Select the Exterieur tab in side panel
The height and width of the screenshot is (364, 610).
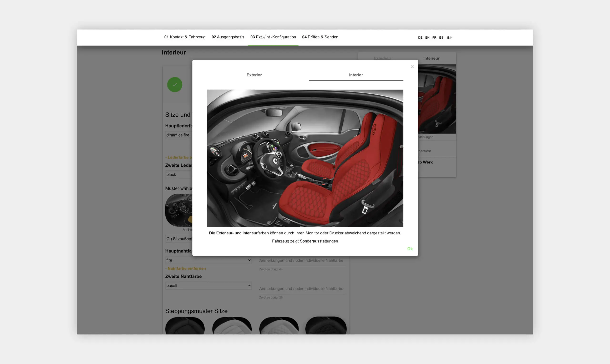(382, 58)
